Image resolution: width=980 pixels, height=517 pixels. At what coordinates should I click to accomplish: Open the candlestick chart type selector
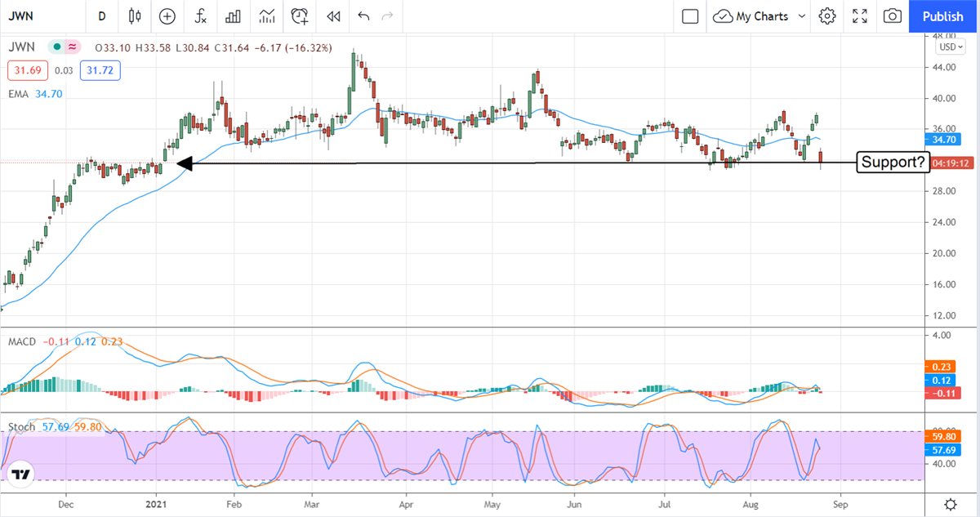pyautogui.click(x=135, y=16)
